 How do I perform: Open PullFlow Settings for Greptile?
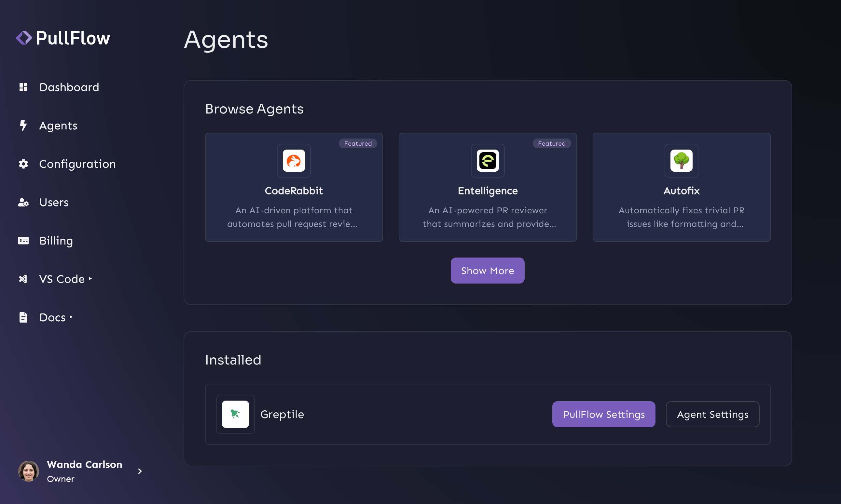point(603,414)
